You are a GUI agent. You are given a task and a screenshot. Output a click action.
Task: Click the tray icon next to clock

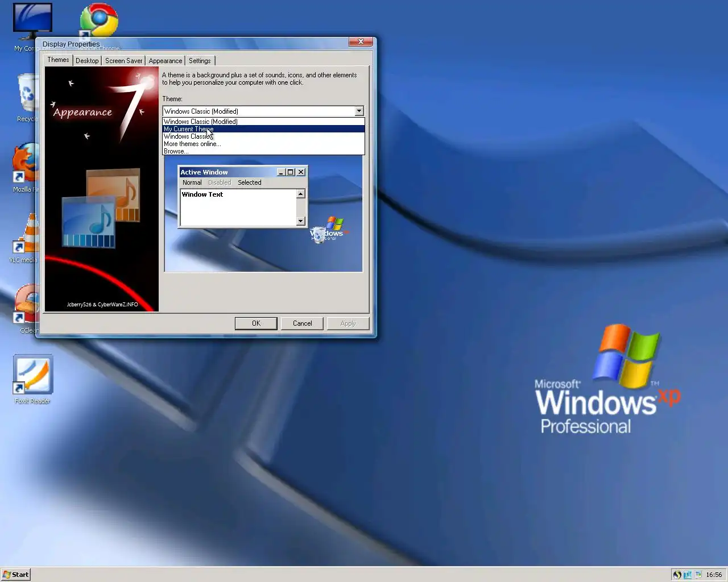pos(698,575)
